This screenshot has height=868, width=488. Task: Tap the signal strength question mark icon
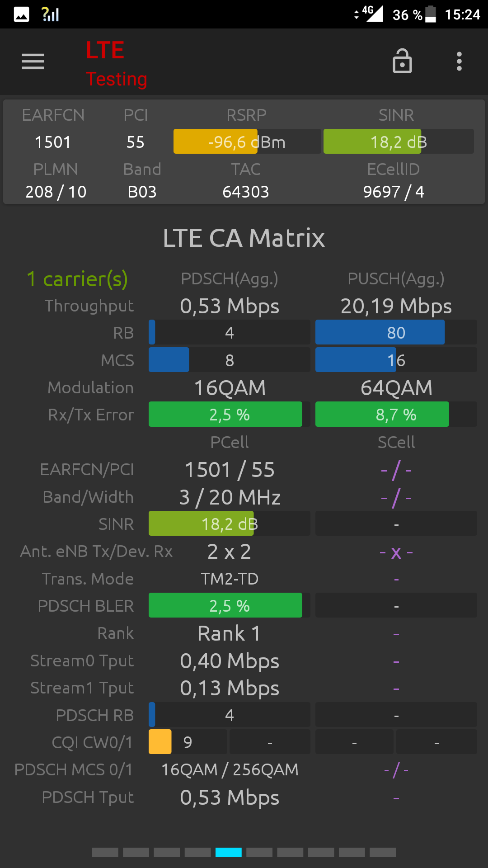[x=50, y=14]
